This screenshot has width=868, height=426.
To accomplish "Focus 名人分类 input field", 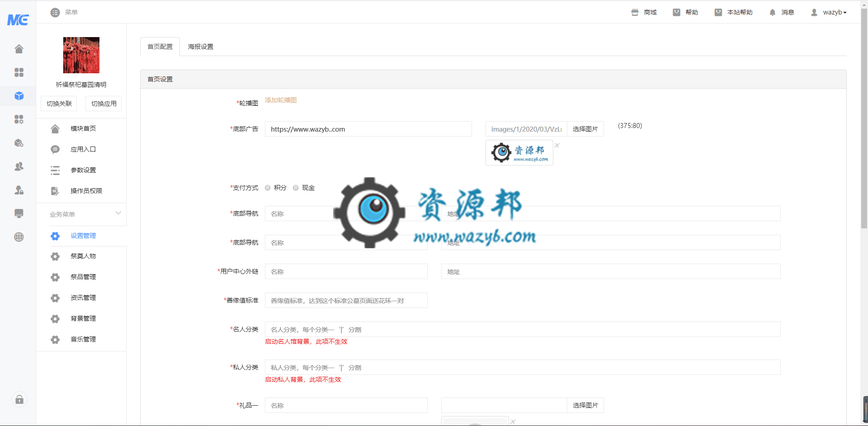I will pos(523,329).
